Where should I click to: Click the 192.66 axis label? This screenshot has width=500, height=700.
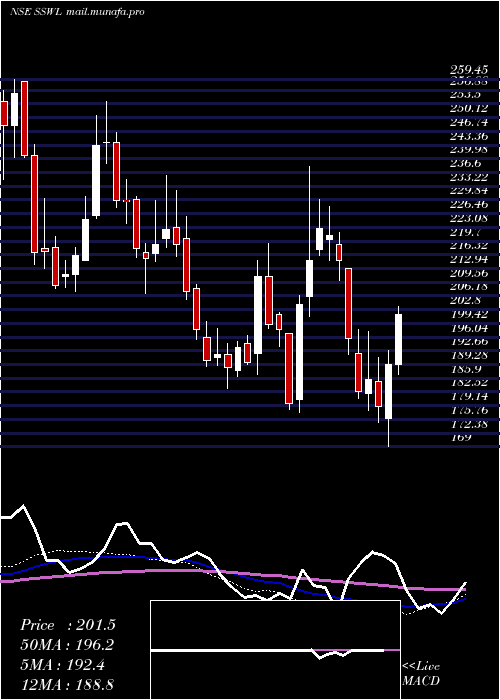click(468, 341)
